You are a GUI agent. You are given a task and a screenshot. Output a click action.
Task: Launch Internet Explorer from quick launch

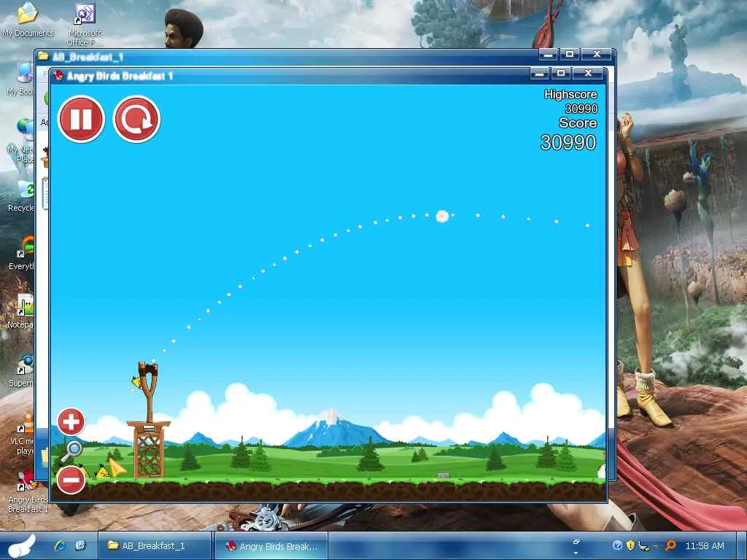coord(61,545)
